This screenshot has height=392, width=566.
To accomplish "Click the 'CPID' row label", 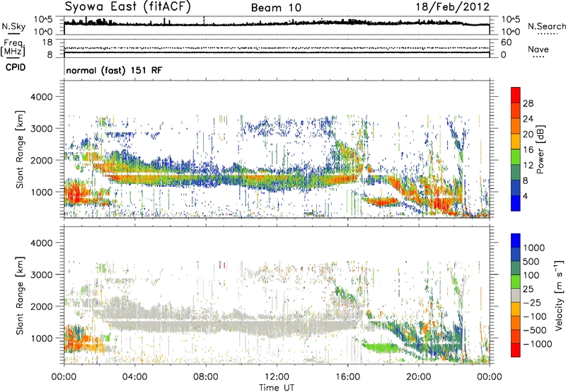I will point(16,67).
